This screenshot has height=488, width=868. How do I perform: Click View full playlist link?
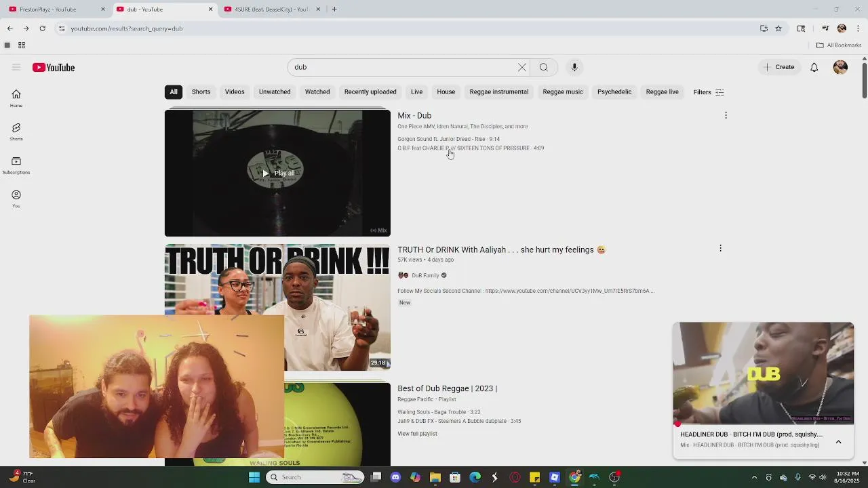pos(417,434)
